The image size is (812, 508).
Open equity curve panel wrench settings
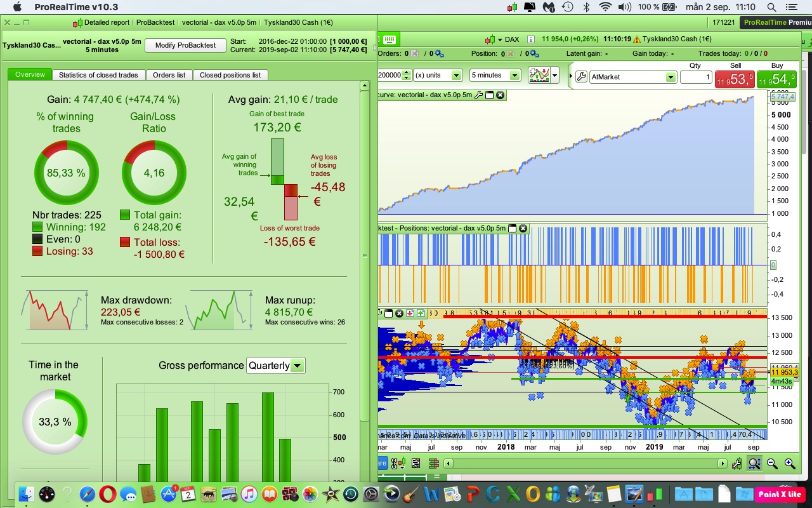(x=479, y=95)
